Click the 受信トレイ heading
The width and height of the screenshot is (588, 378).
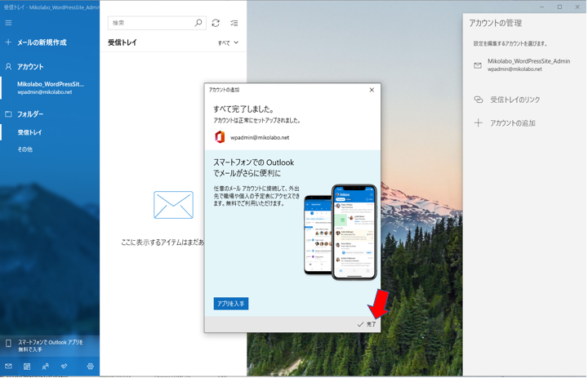[122, 42]
